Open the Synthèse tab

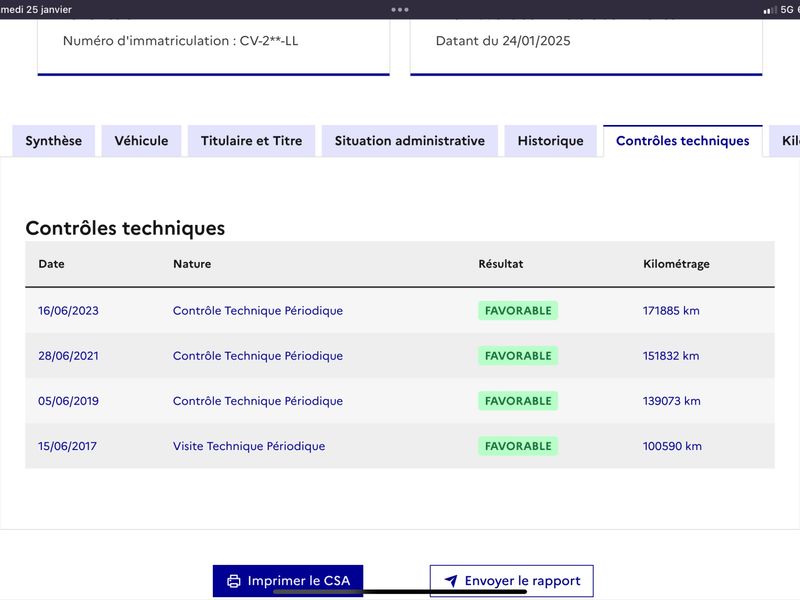tap(54, 141)
